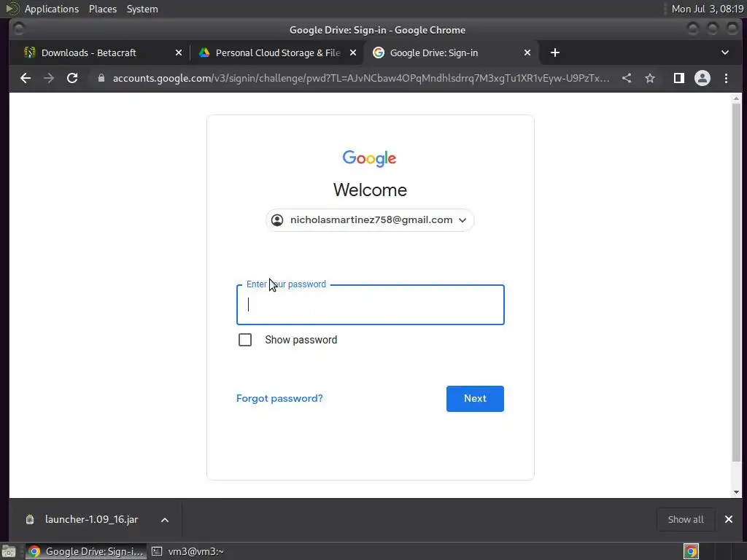Click the clock showing Mon Jul 3
This screenshot has height=560, width=747.
tap(707, 9)
